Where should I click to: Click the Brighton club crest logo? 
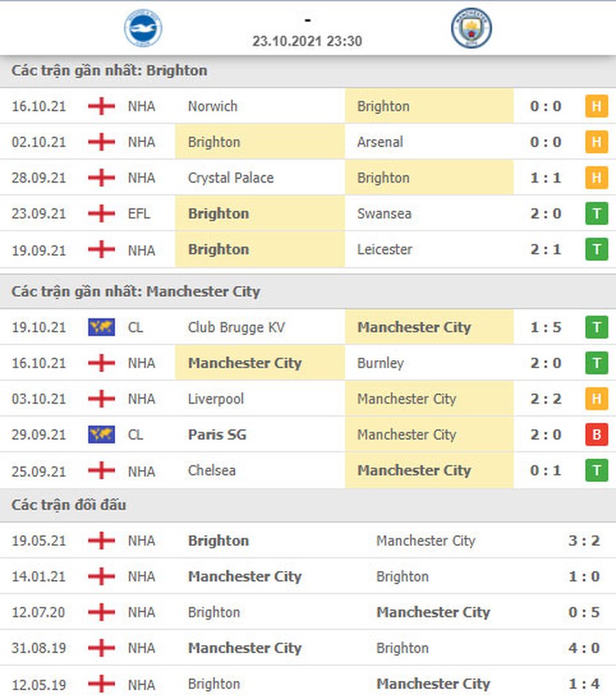[143, 30]
